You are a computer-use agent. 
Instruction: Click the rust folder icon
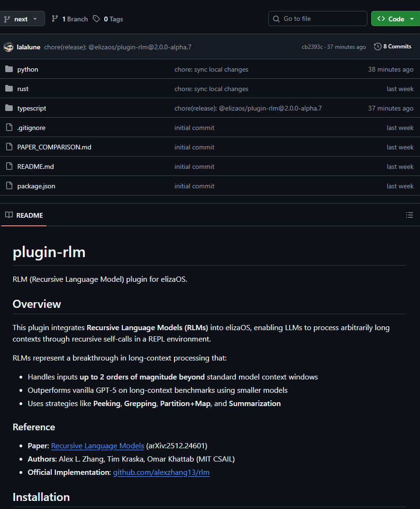[9, 89]
